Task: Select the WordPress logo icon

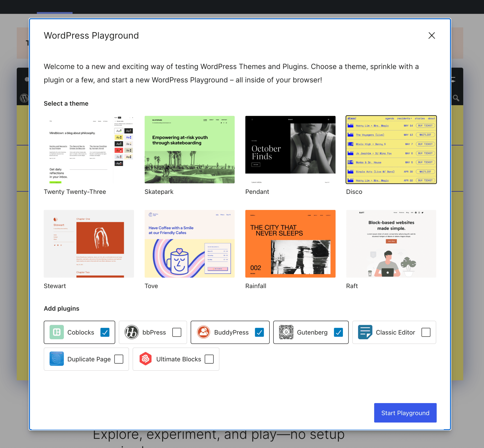Action: pyautogui.click(x=24, y=98)
